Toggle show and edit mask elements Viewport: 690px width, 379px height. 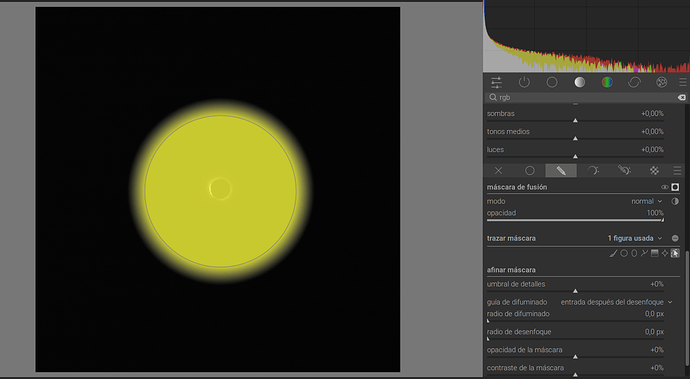(x=675, y=253)
